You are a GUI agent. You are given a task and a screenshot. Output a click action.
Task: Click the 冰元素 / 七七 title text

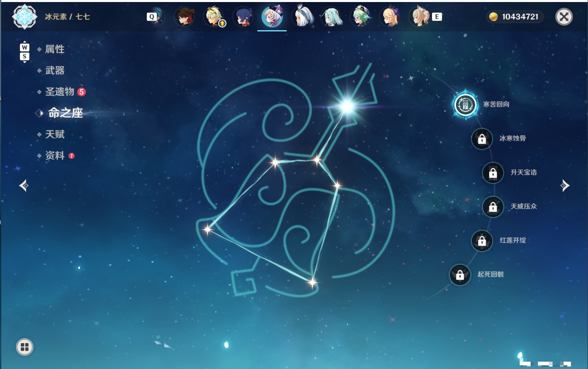(x=67, y=17)
